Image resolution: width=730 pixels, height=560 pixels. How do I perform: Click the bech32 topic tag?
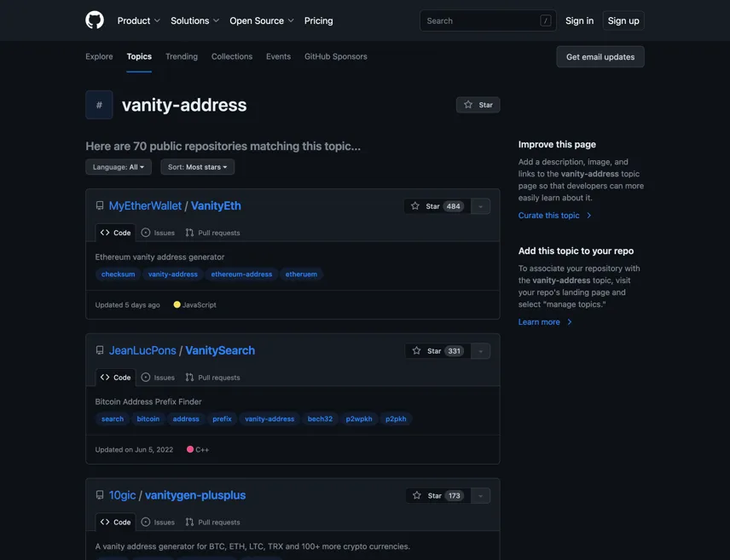[x=321, y=419]
